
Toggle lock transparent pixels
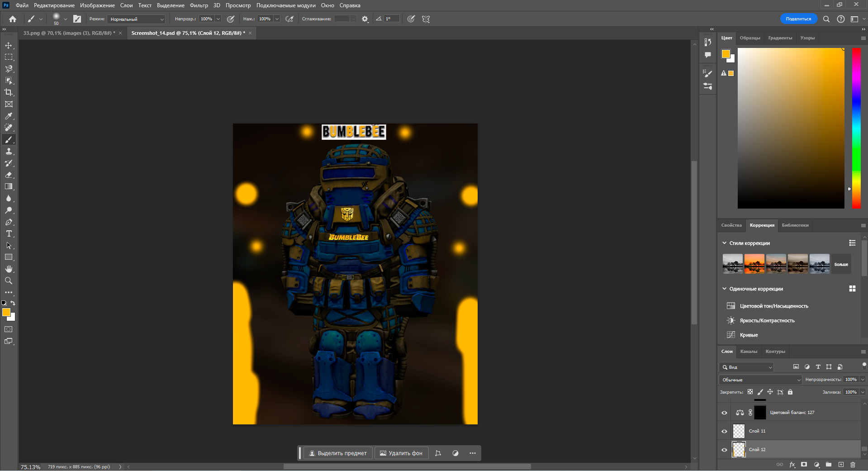750,392
